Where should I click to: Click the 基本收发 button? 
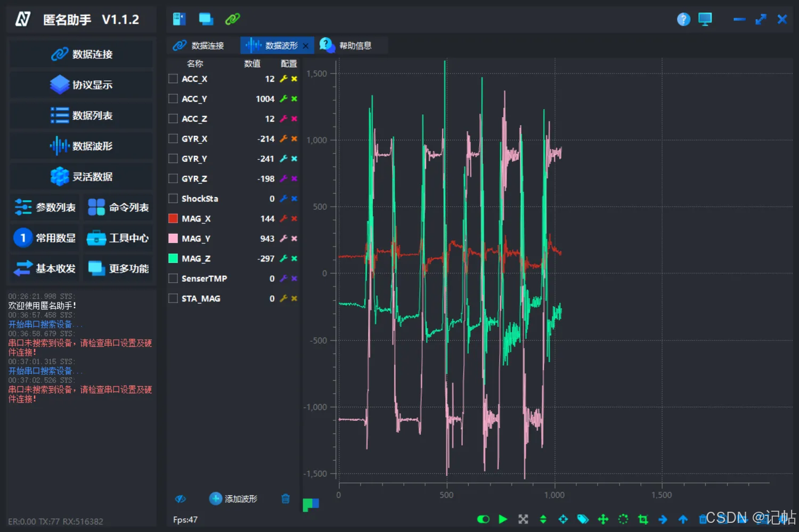click(x=45, y=268)
